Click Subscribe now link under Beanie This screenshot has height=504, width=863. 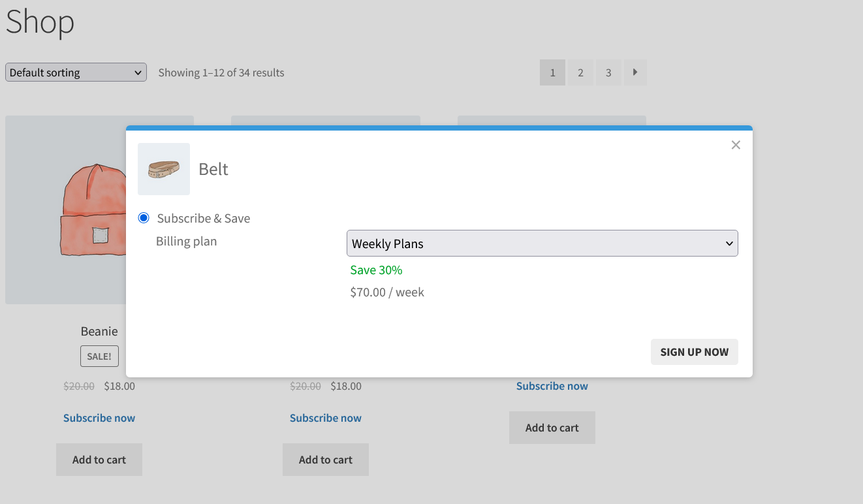click(x=99, y=418)
